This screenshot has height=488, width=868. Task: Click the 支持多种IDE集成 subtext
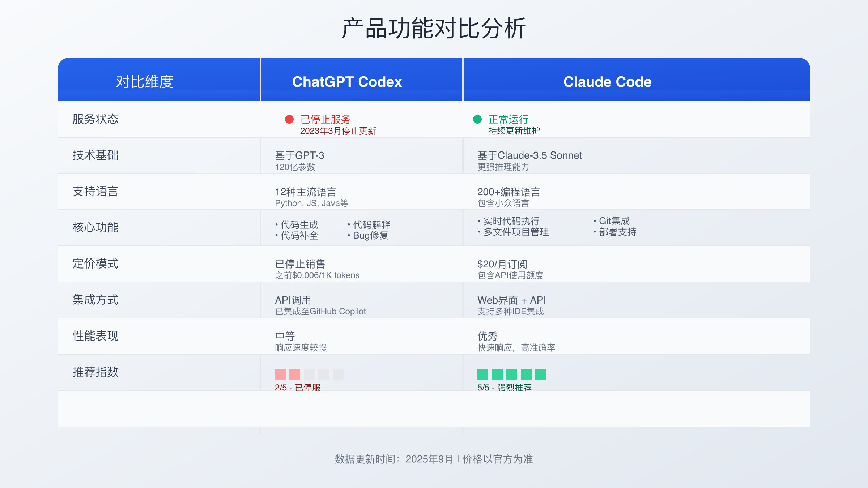coord(511,312)
